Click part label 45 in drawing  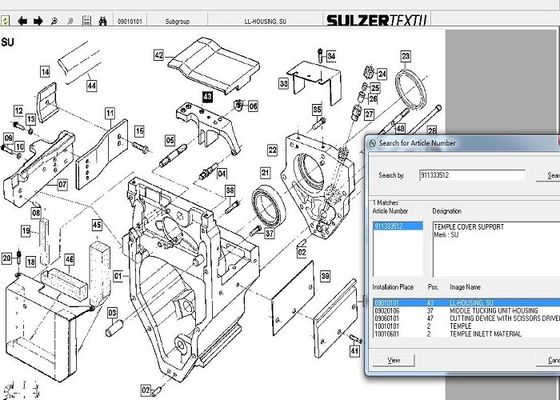click(97, 225)
